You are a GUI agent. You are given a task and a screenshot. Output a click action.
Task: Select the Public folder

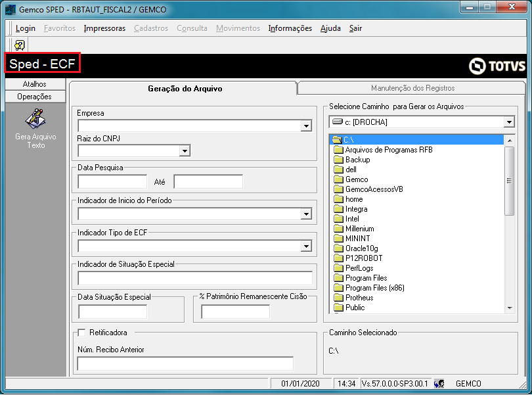[349, 308]
